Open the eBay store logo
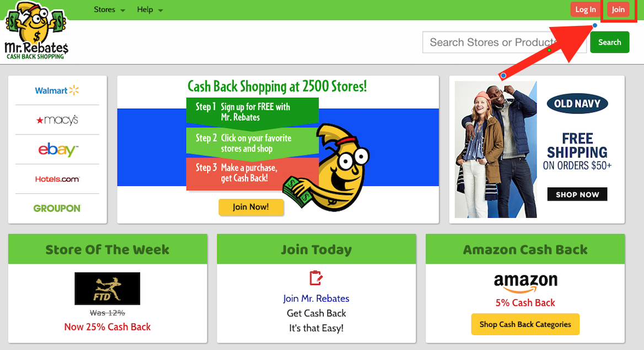 point(58,149)
